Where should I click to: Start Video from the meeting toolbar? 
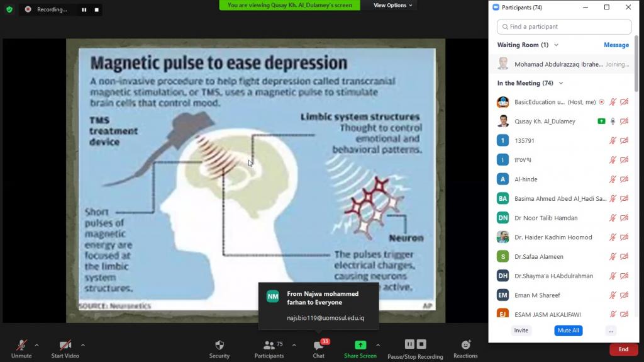[65, 346]
